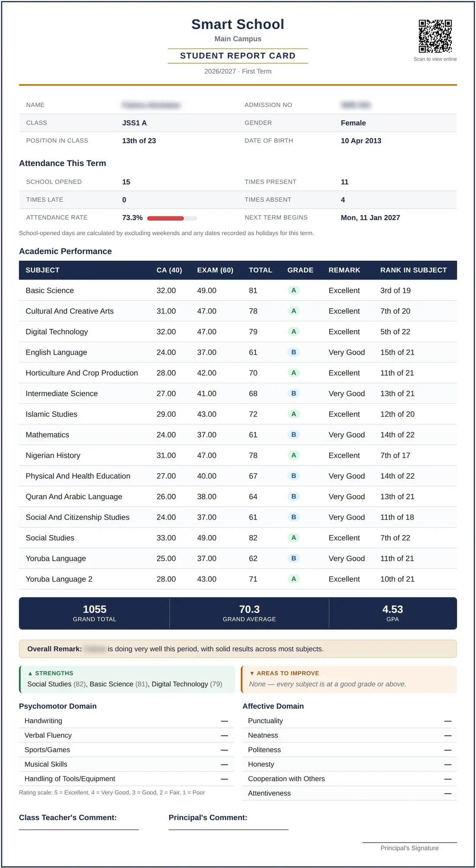476x868 pixels.
Task: Click the 'Basic Science' subject row
Action: [x=238, y=290]
